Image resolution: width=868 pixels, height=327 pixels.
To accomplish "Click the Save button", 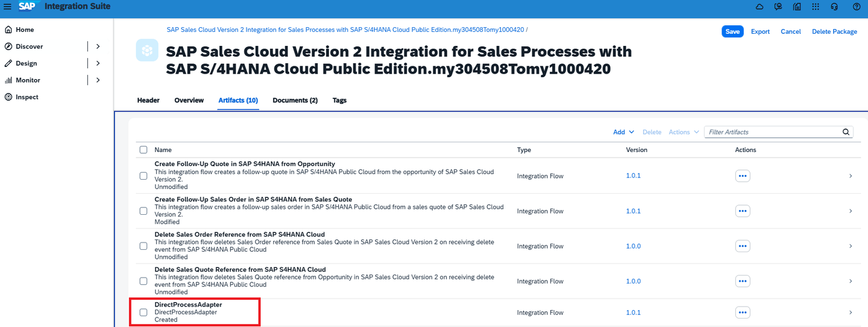I will [732, 31].
